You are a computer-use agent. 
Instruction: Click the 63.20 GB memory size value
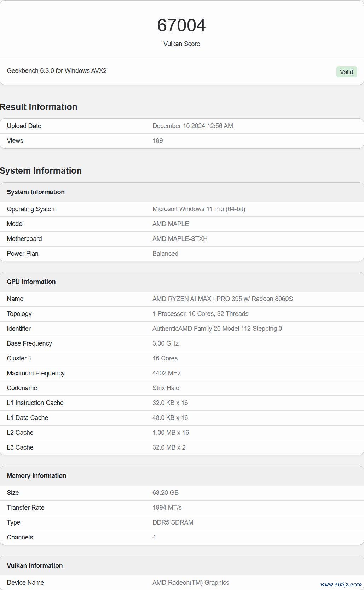point(166,493)
